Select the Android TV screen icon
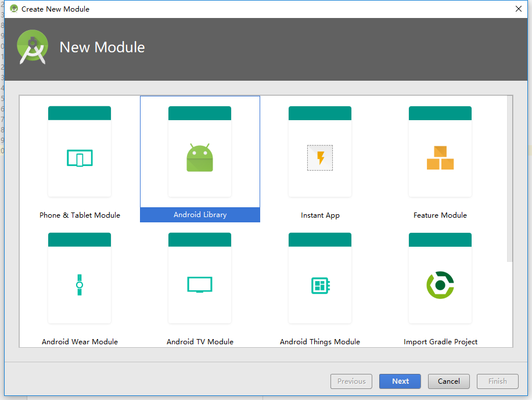Viewport: 532px width, 400px height. (x=200, y=284)
